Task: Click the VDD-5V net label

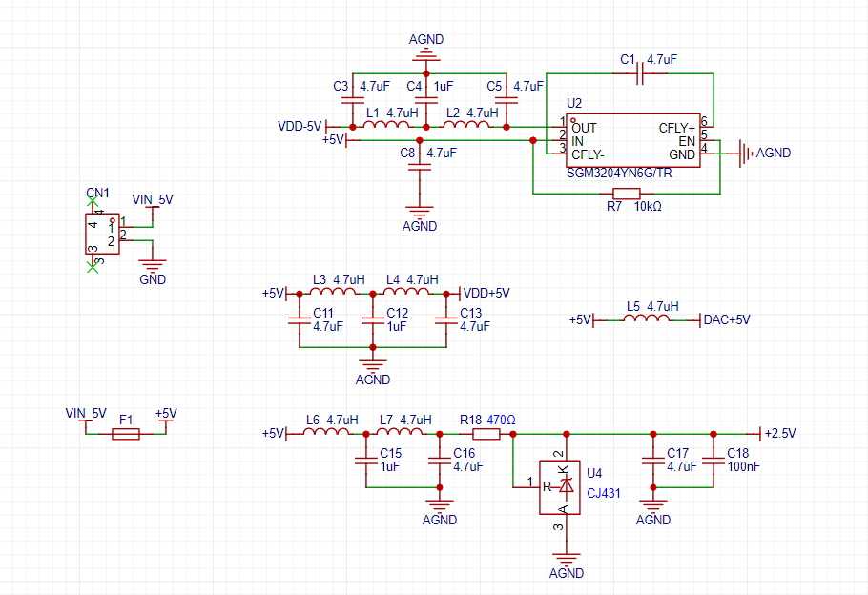Action: coord(300,126)
